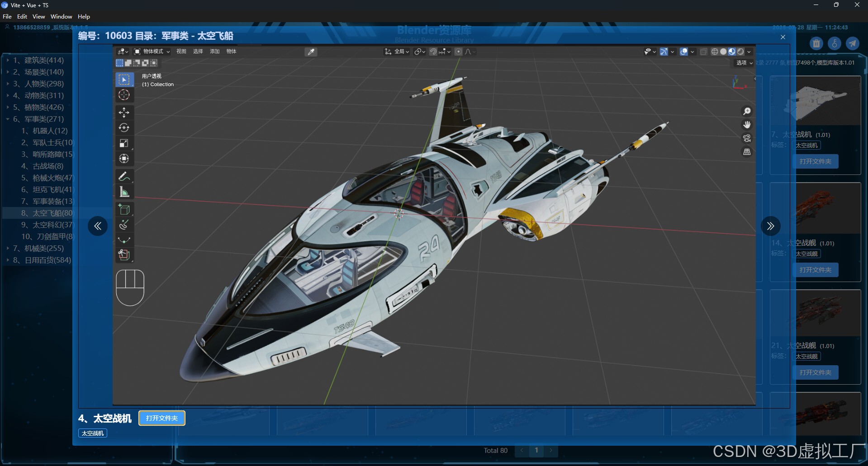The width and height of the screenshot is (868, 466).
Task: Click the key icon in top bar
Action: (835, 43)
